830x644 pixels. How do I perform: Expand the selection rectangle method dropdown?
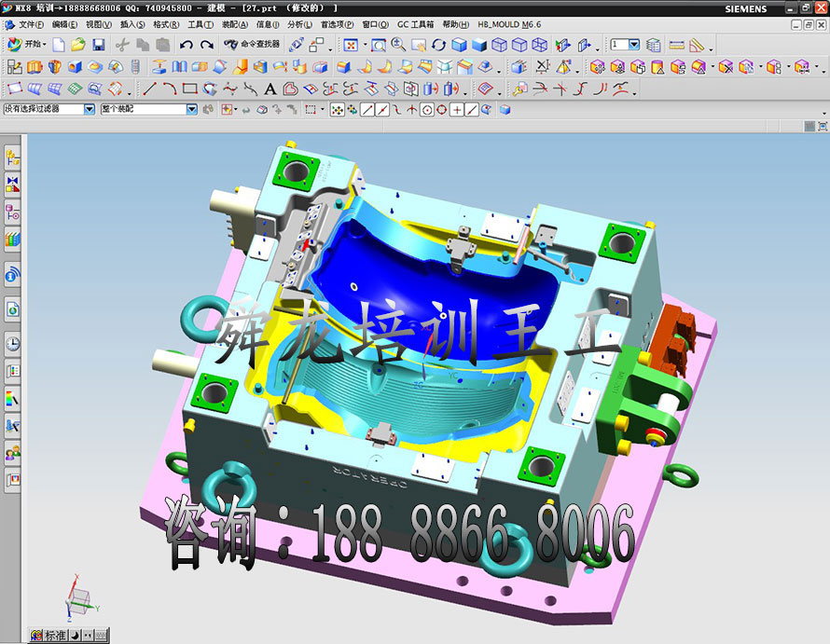click(323, 110)
